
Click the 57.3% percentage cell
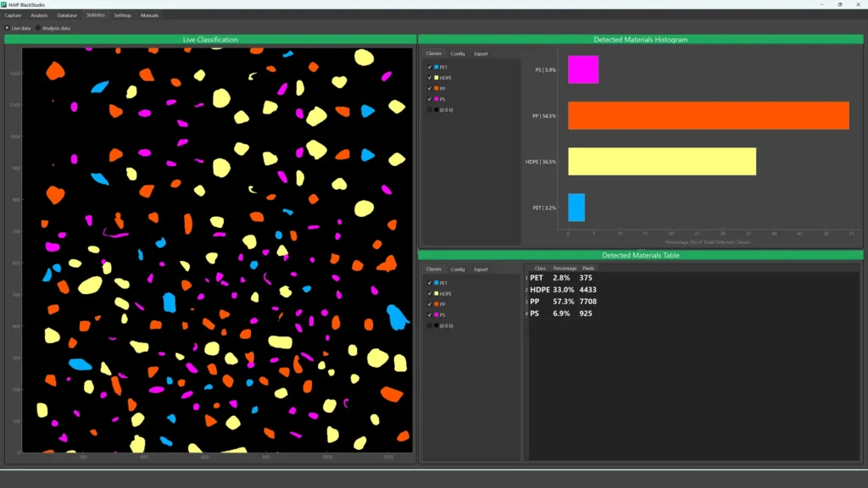pyautogui.click(x=564, y=302)
